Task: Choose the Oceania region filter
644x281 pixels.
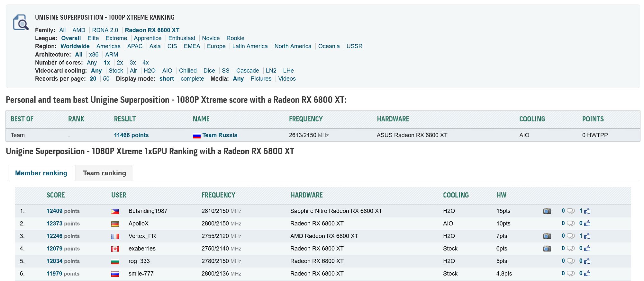Action: [329, 46]
